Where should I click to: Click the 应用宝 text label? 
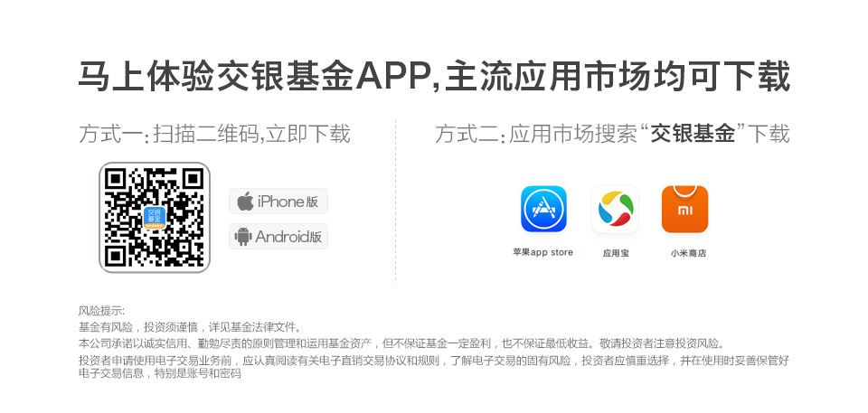pos(616,254)
